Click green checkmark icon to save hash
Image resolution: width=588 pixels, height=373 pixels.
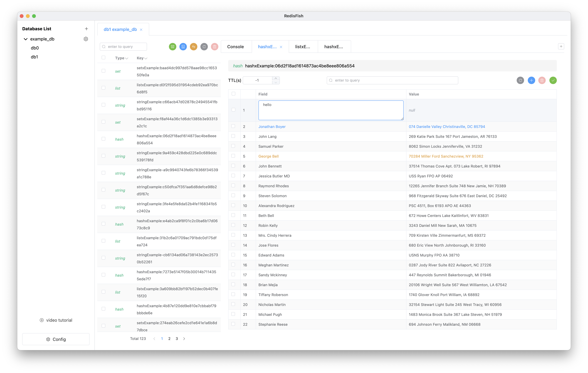pyautogui.click(x=553, y=80)
